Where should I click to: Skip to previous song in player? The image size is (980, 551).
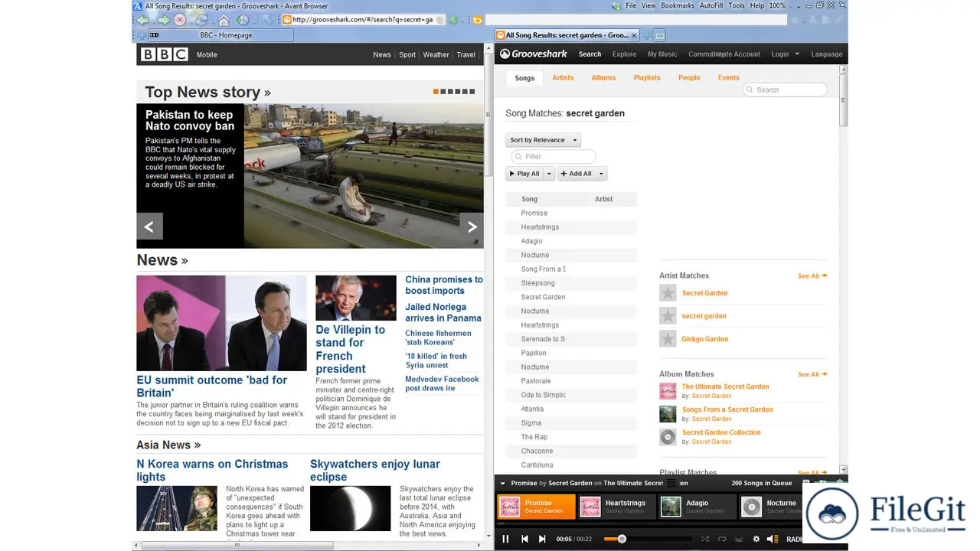pyautogui.click(x=524, y=539)
